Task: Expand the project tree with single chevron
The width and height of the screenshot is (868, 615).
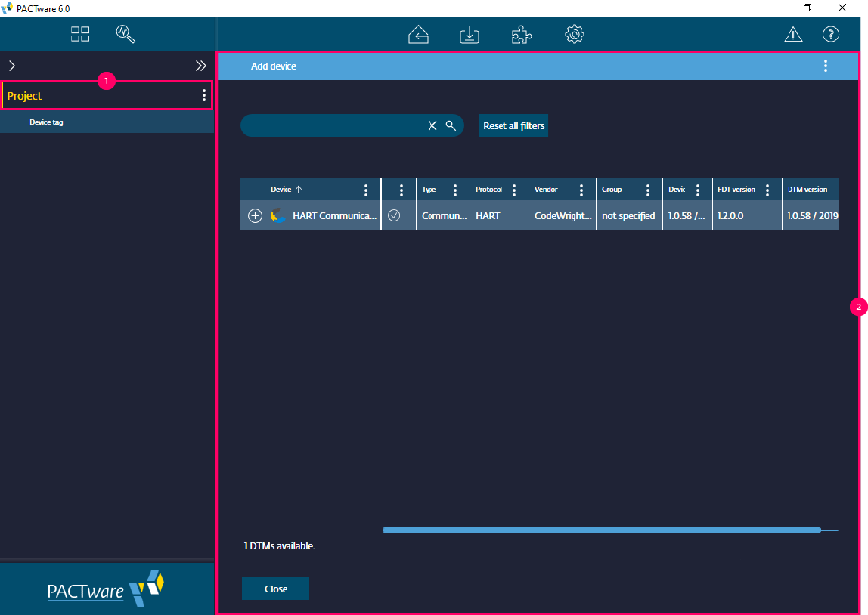Action: [x=12, y=66]
